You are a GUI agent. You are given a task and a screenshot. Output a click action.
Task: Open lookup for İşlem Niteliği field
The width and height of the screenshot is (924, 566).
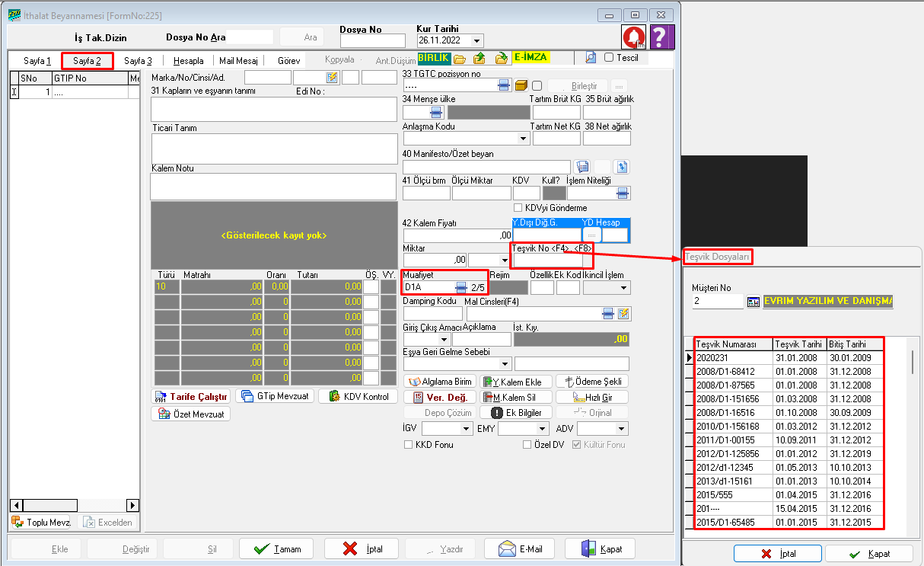tap(623, 193)
